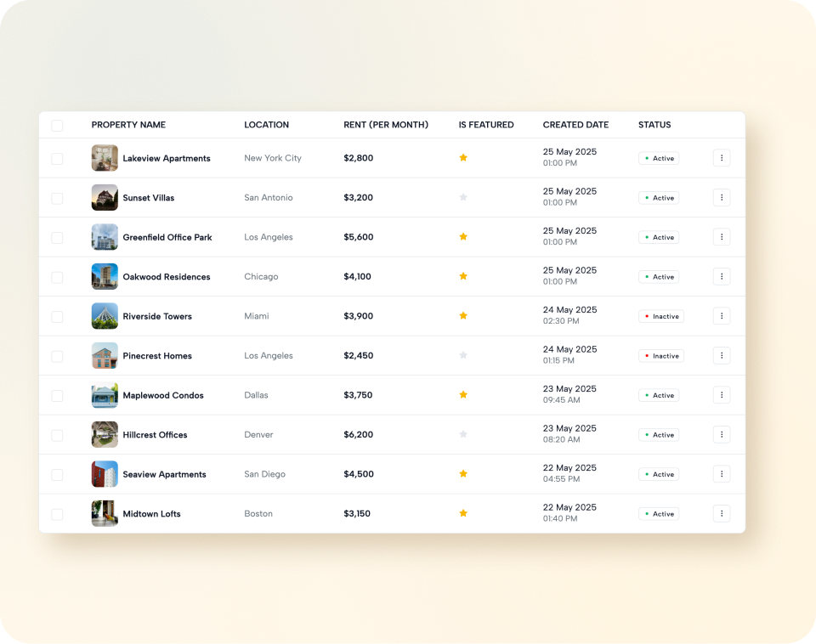Viewport: 816px width, 644px height.
Task: Click featured star on Riverside Towers row
Action: point(463,316)
